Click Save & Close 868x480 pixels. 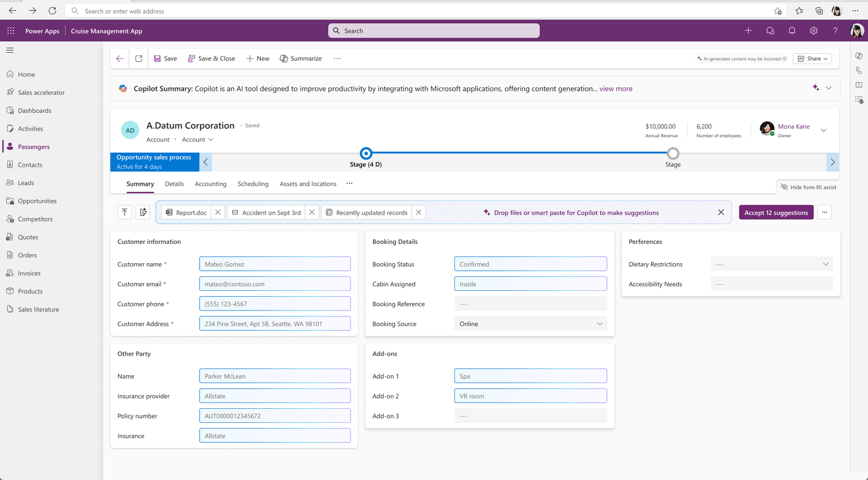211,58
